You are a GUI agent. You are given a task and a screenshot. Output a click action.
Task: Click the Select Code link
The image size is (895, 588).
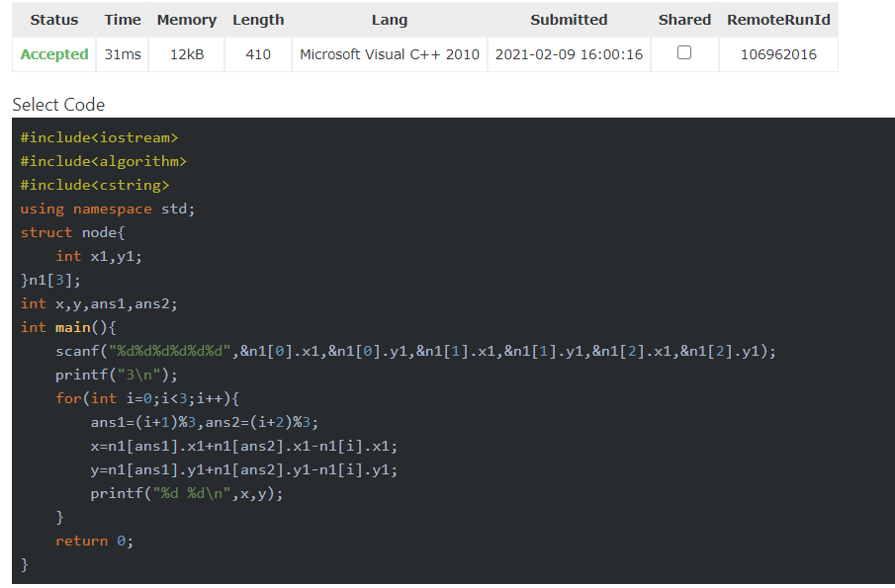tap(58, 105)
